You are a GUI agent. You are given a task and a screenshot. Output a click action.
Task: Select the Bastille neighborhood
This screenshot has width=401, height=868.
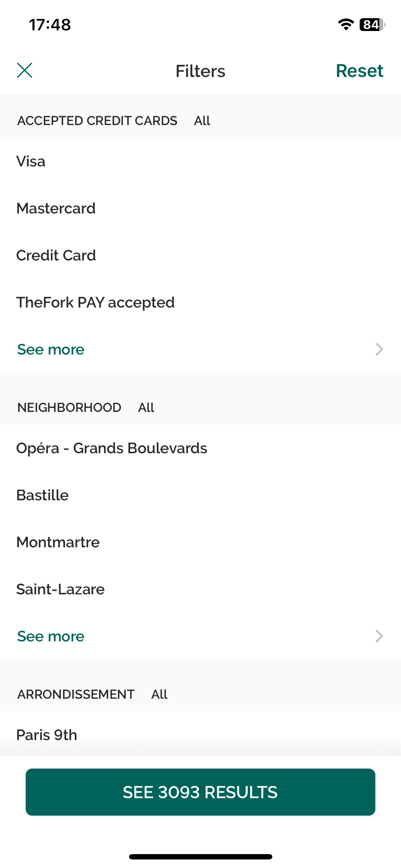point(200,495)
